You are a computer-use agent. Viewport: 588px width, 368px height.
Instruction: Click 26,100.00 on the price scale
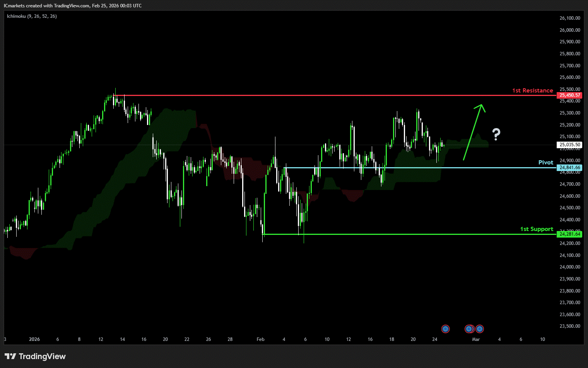pos(570,18)
